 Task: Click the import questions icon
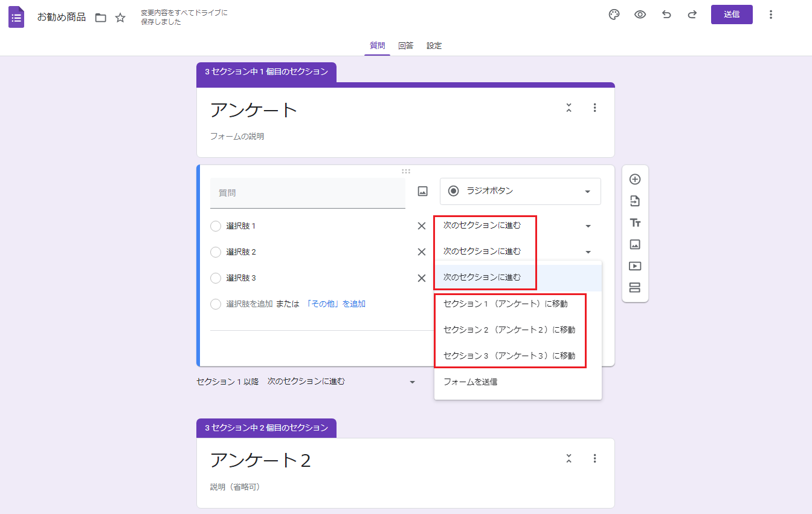pyautogui.click(x=634, y=201)
